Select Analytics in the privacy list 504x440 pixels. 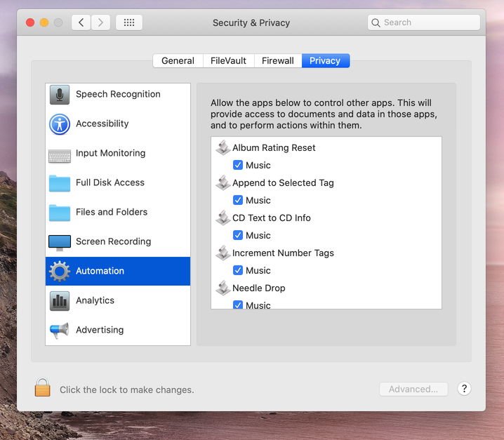pyautogui.click(x=118, y=300)
